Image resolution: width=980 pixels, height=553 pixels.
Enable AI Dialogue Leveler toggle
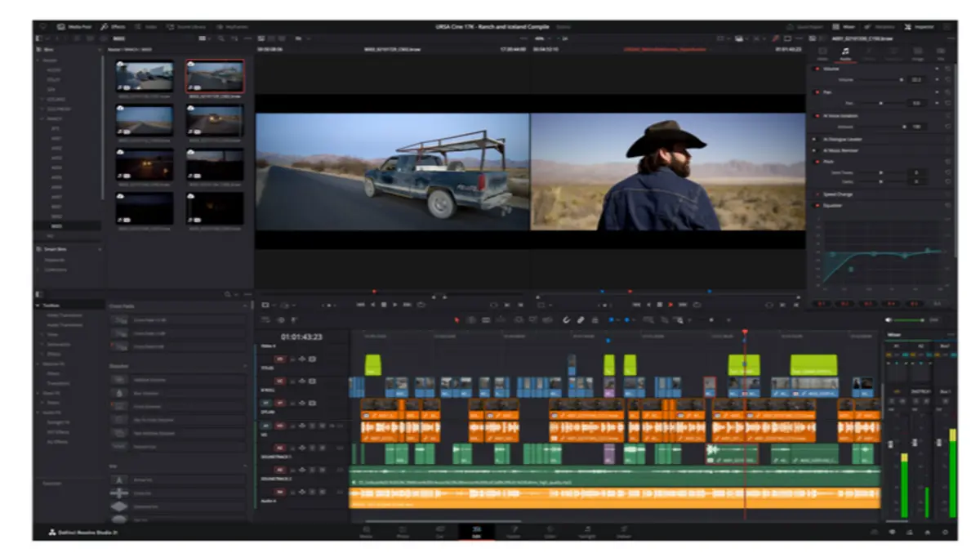tap(817, 139)
